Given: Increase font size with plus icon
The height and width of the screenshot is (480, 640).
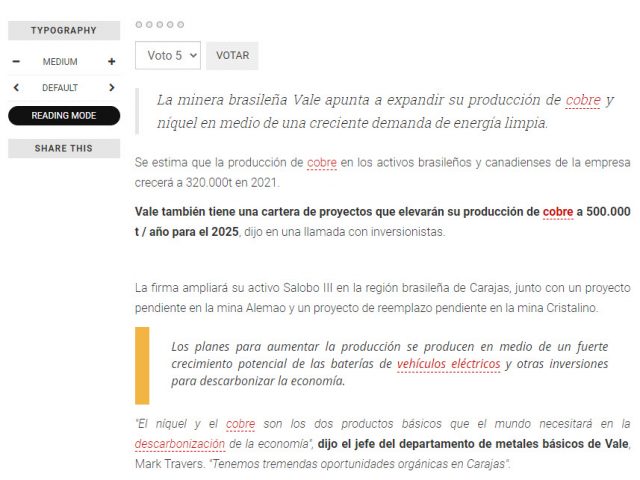Looking at the screenshot, I should [x=111, y=62].
